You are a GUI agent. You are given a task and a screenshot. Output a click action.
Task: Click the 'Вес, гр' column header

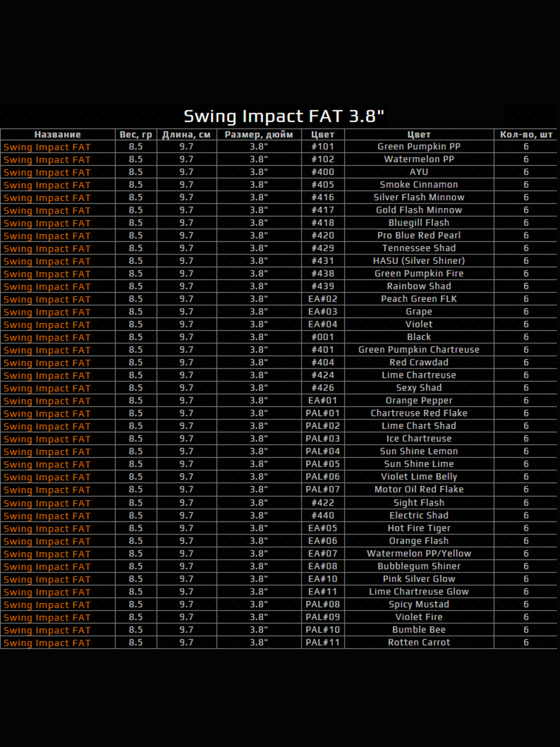pos(136,134)
